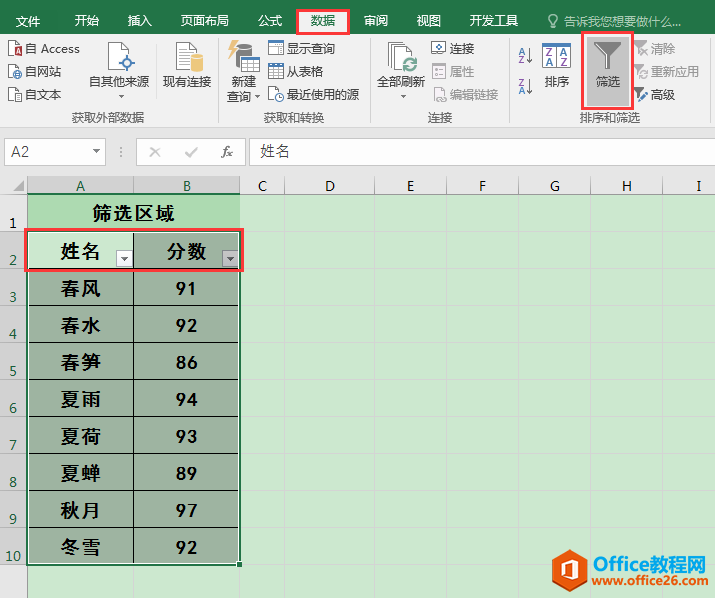The width and height of the screenshot is (715, 598).
Task: Select column G header
Action: point(554,186)
